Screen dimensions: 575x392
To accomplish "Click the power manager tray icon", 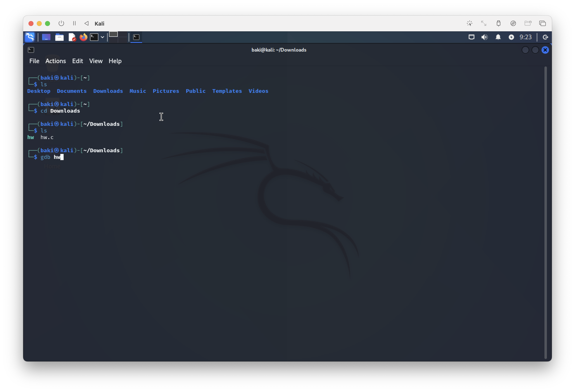I will 511,37.
